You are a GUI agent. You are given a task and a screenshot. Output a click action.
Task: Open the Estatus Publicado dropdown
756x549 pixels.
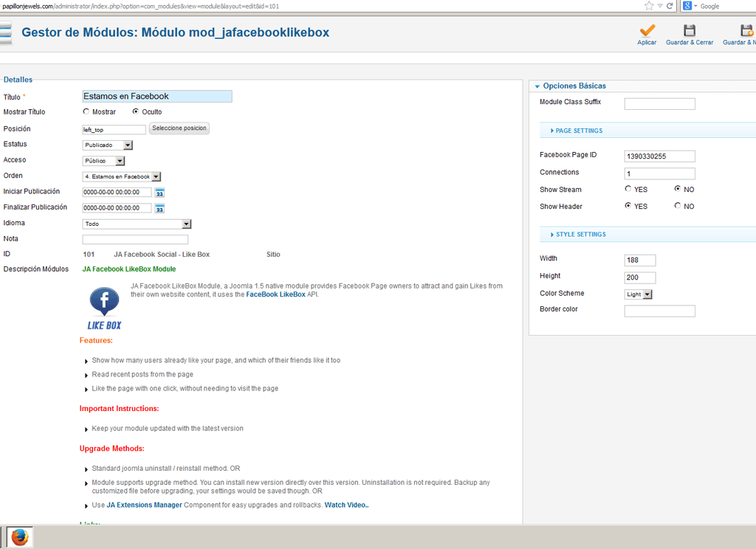[x=108, y=145]
